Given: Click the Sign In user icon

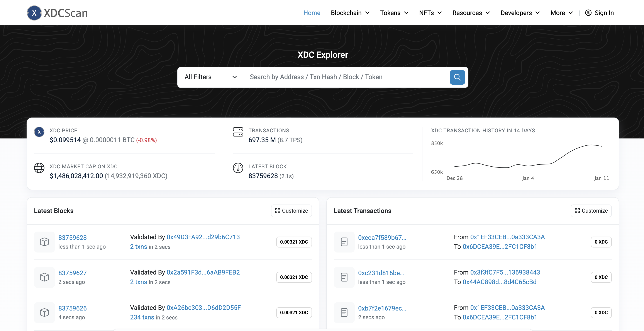Looking at the screenshot, I should tap(588, 13).
